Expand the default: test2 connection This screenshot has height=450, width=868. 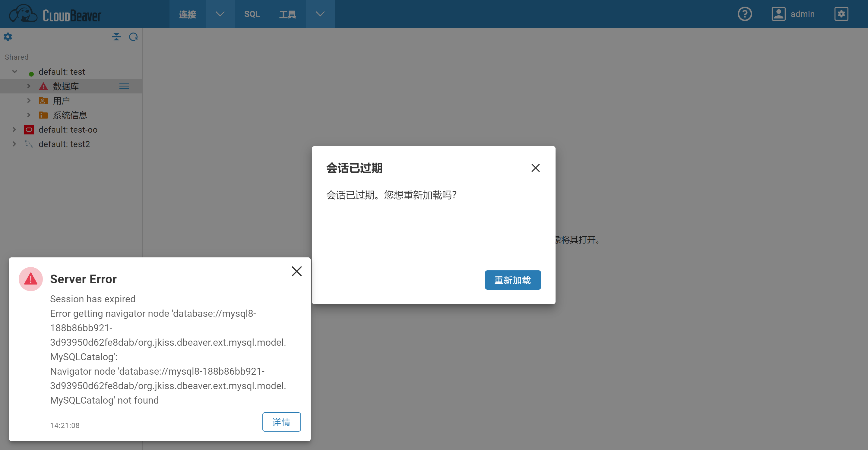[x=14, y=144]
